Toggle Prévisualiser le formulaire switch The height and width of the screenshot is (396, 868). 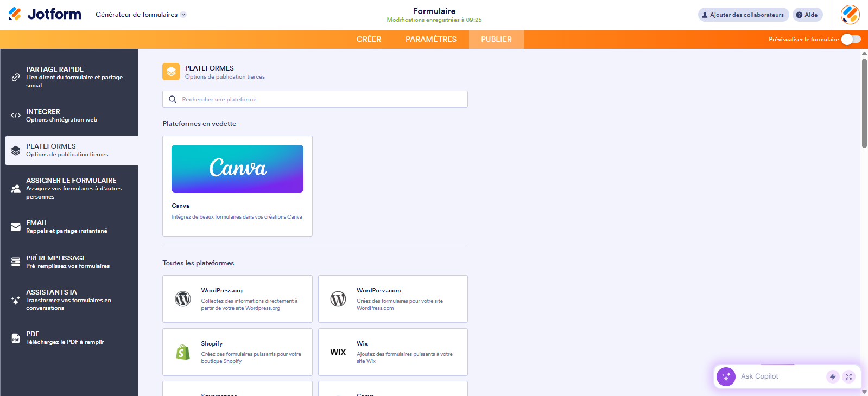click(x=851, y=39)
